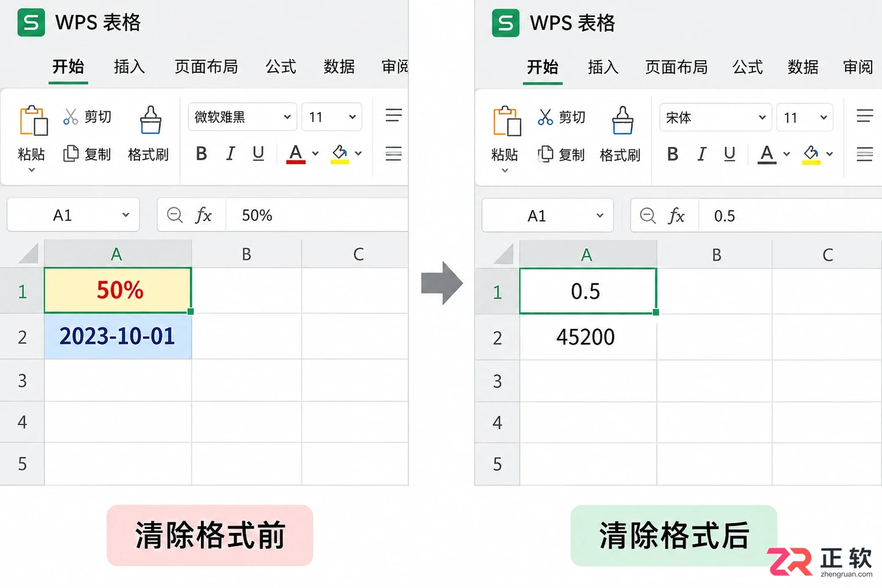The width and height of the screenshot is (882, 588).
Task: Open 页面布局 tab in left window
Action: [x=206, y=66]
